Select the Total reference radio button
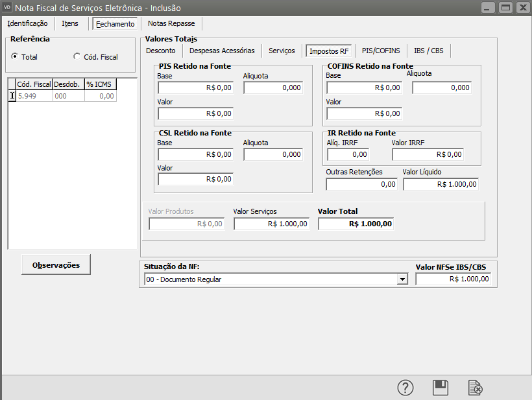 tap(15, 57)
